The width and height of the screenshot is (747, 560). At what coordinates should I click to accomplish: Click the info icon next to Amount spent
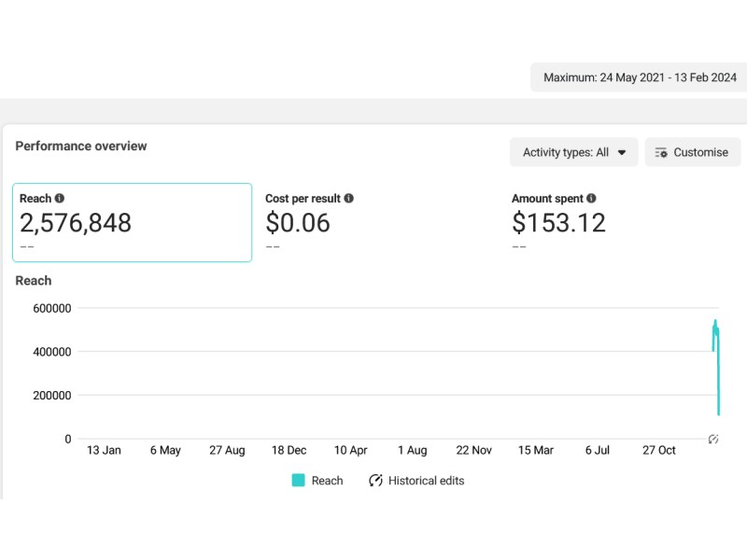592,199
